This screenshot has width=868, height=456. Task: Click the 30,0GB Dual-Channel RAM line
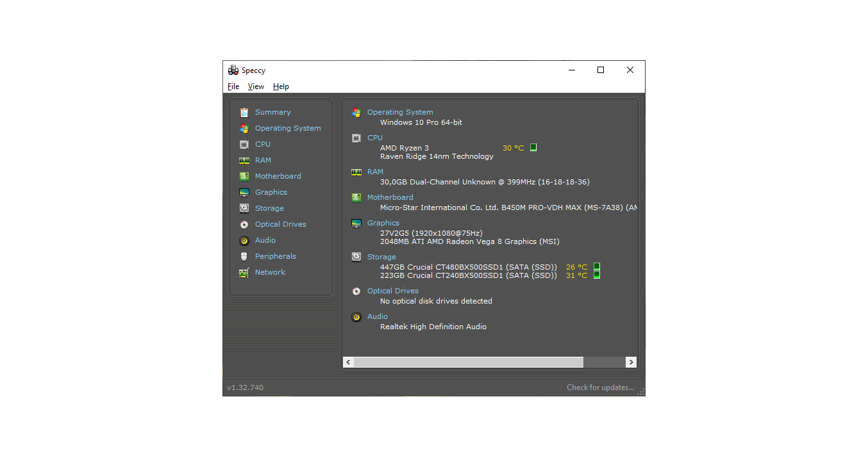click(485, 182)
